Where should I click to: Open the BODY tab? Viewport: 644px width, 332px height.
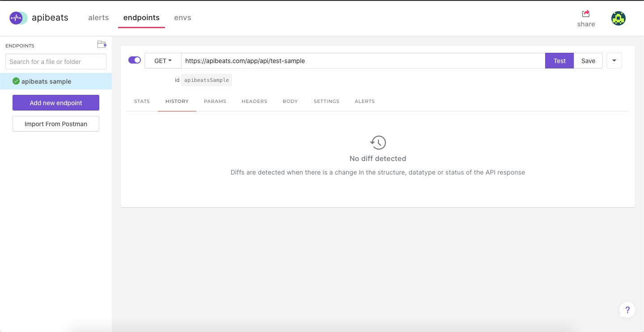[290, 102]
